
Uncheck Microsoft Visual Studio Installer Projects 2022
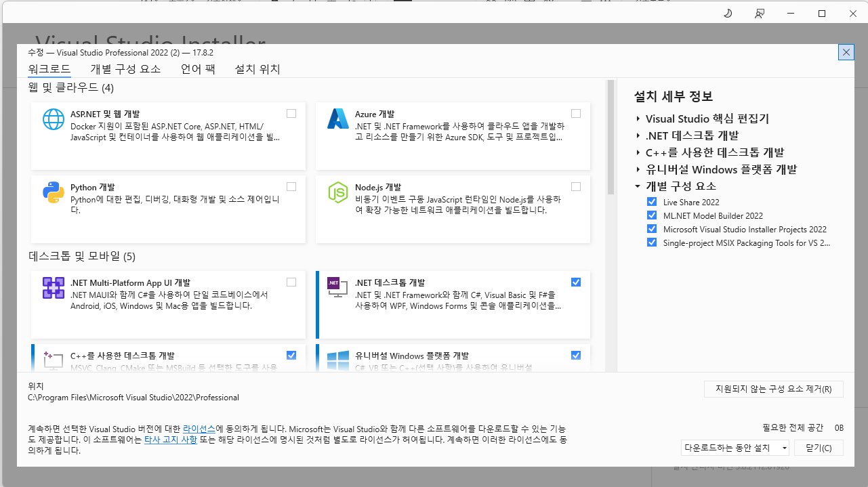click(652, 229)
